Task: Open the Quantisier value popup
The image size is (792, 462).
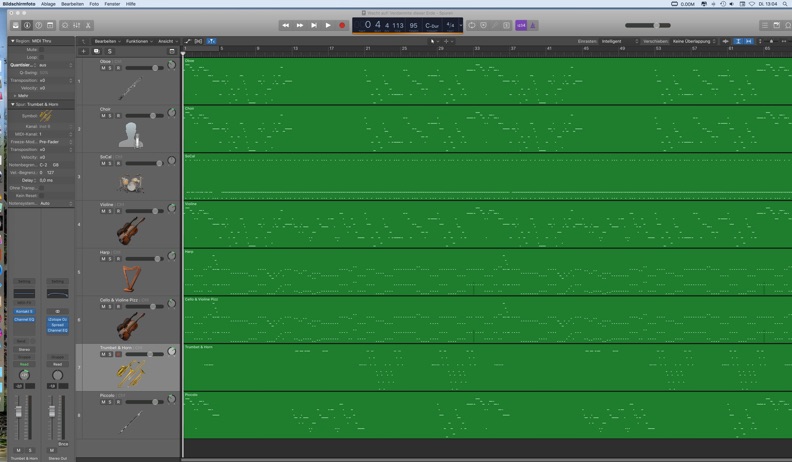Action: (56, 65)
